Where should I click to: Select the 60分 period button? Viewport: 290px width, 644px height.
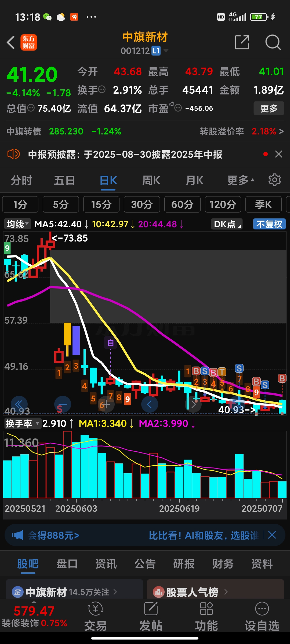182,204
